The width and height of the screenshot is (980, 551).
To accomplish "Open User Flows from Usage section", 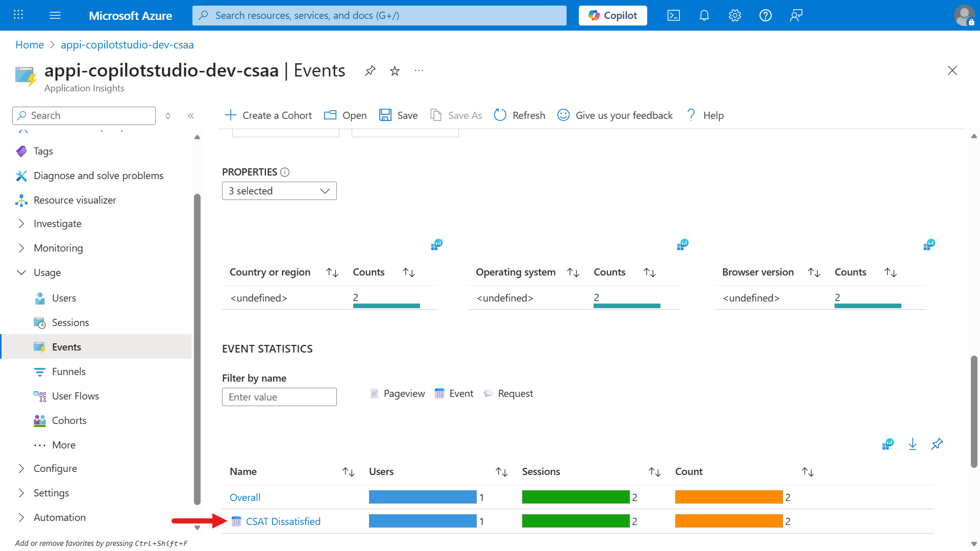I will 76,395.
